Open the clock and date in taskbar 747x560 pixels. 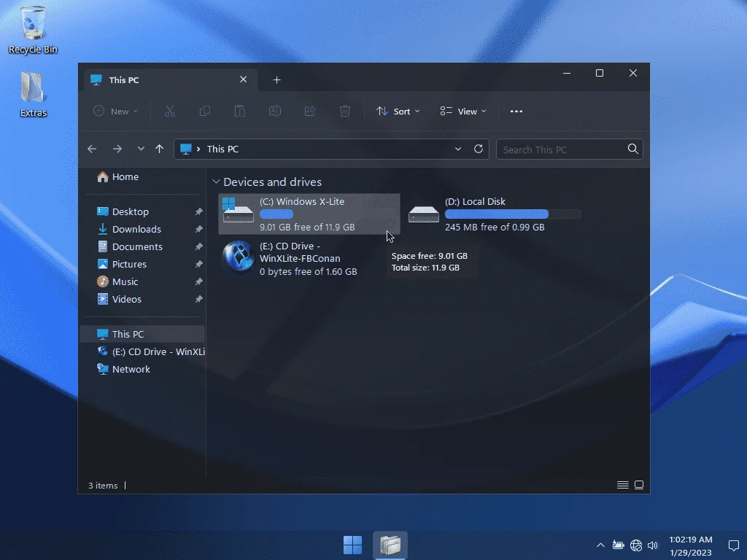tap(691, 545)
